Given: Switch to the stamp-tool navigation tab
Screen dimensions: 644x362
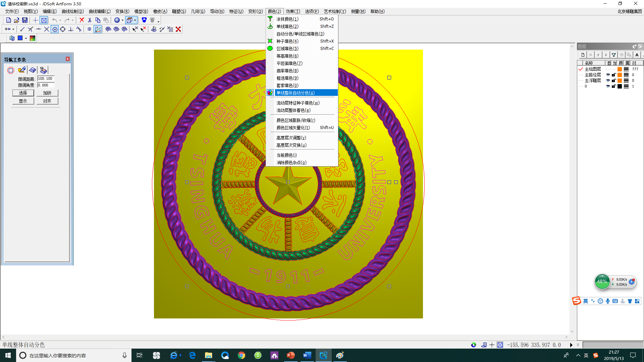Looking at the screenshot, I should coord(43,70).
